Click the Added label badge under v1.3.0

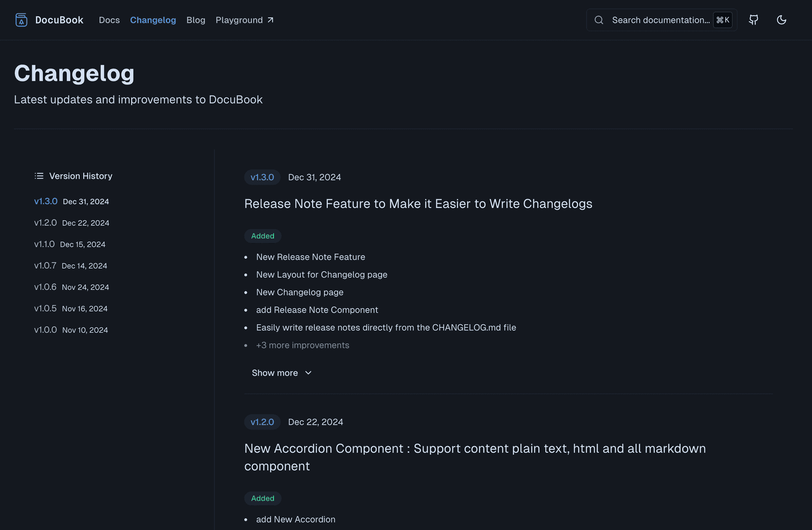[x=262, y=236]
